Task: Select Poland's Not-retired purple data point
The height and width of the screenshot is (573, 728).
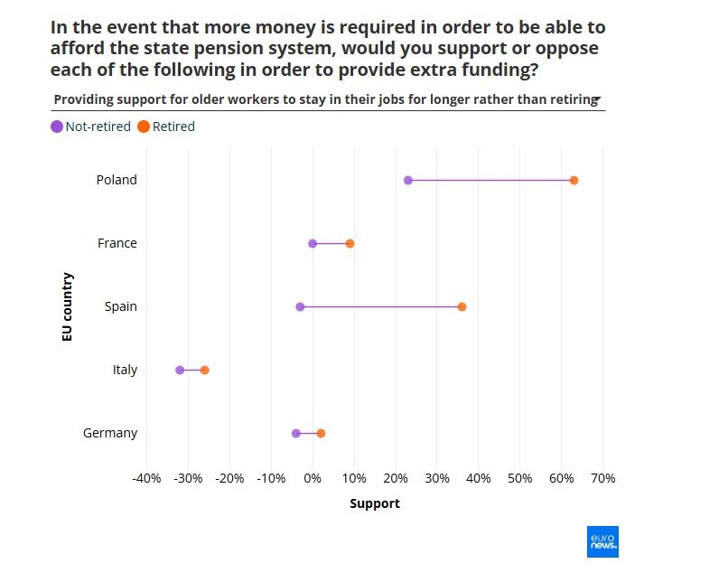Action: (x=408, y=181)
